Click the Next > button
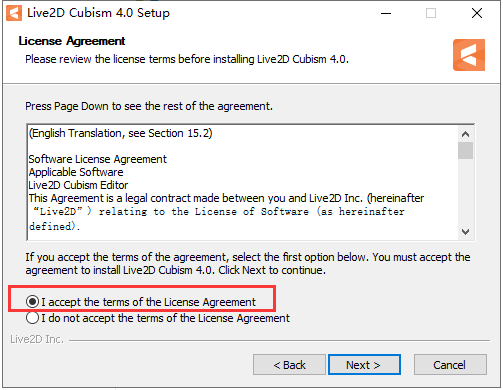Screen dimensions: 503x390 click(x=364, y=365)
